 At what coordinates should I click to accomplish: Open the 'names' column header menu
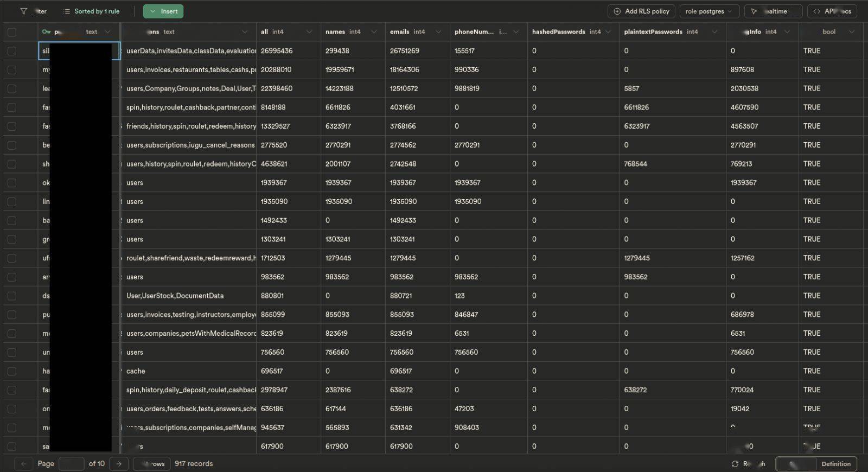(x=374, y=32)
